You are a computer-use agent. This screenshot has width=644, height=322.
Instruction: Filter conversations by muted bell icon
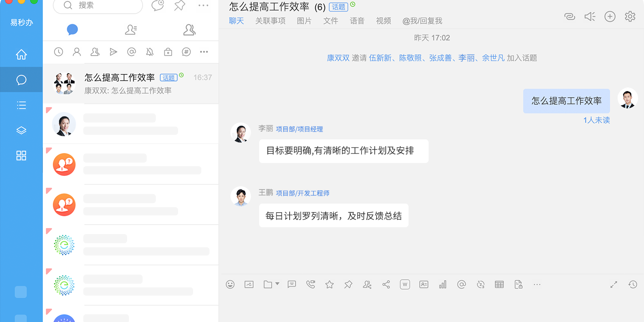point(150,52)
